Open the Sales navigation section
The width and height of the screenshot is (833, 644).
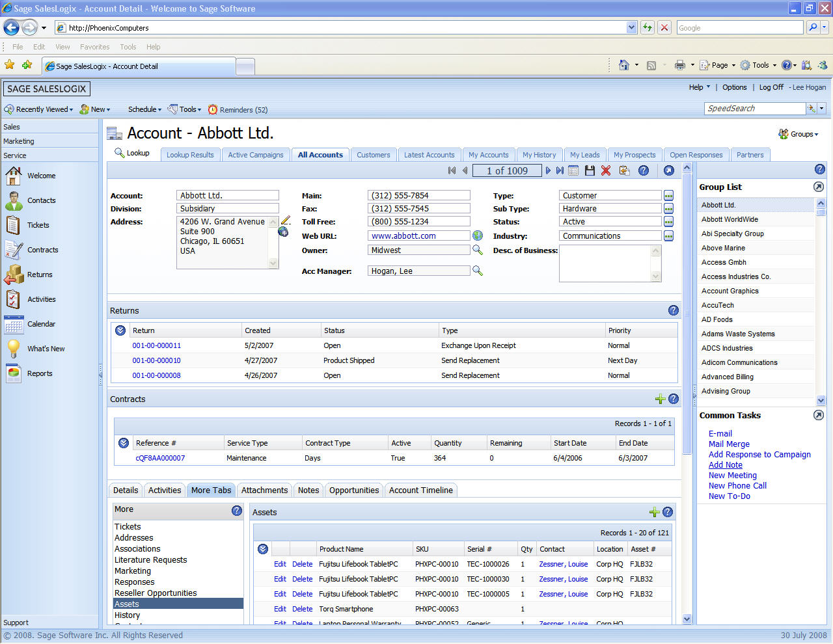tap(49, 127)
